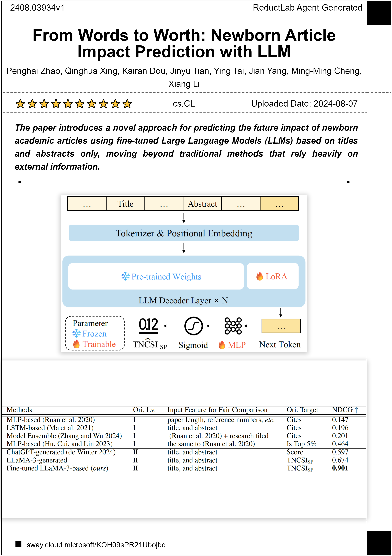Screen dimensions: 392x556
Task: Click the ChatGPT-generated (de Winter 2024) row
Action: coord(184,452)
